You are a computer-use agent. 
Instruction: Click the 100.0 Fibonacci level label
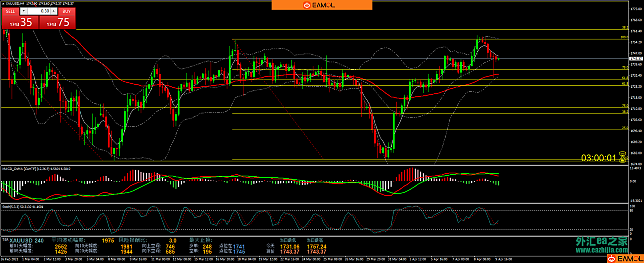pyautogui.click(x=624, y=37)
